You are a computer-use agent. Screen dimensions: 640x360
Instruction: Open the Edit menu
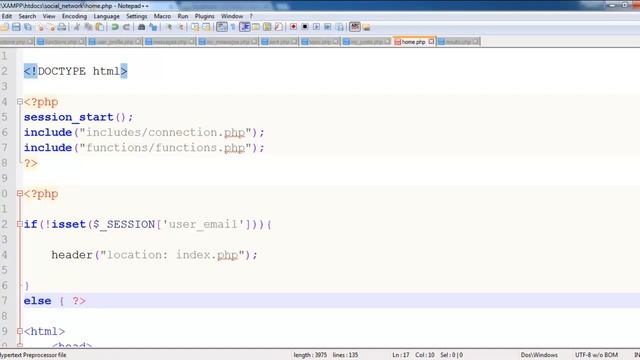point(7,16)
